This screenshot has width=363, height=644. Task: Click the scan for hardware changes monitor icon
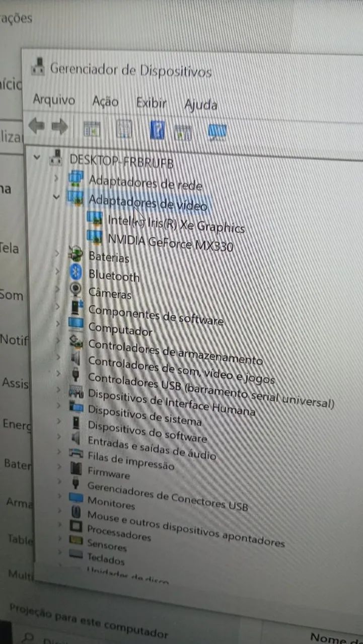217,132
